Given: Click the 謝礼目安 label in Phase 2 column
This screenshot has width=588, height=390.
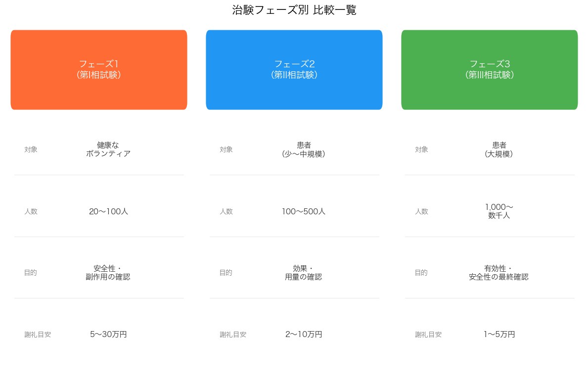Looking at the screenshot, I should 233,335.
